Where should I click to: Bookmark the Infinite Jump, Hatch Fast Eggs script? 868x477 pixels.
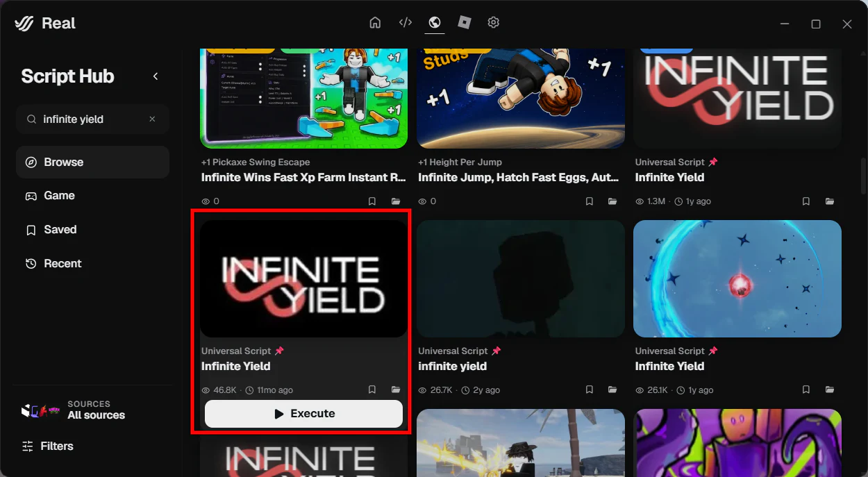click(590, 201)
